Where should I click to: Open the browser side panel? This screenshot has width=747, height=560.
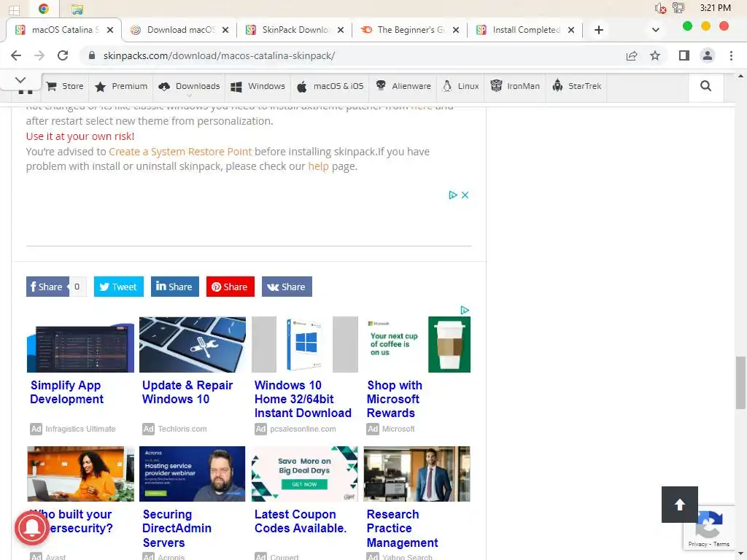point(684,55)
